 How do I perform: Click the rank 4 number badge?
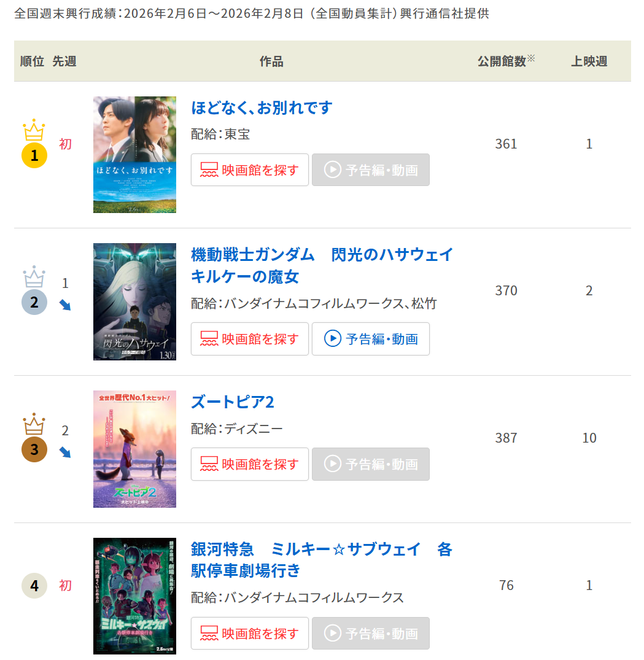click(34, 586)
